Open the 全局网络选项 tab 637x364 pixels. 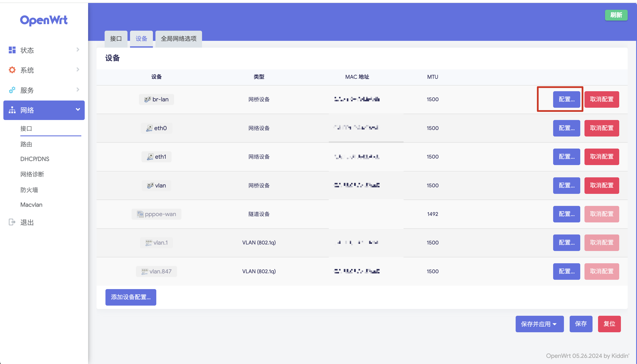[x=179, y=39]
